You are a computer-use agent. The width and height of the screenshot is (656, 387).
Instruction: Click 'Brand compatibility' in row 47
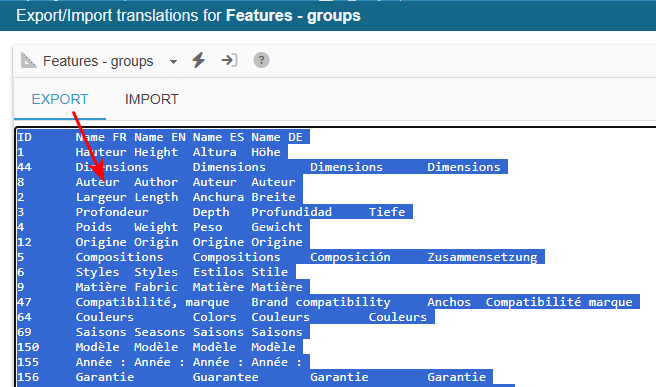(321, 303)
